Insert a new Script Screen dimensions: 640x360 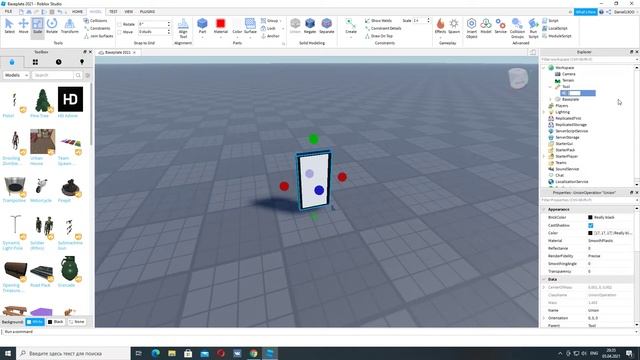pyautogui.click(x=551, y=20)
